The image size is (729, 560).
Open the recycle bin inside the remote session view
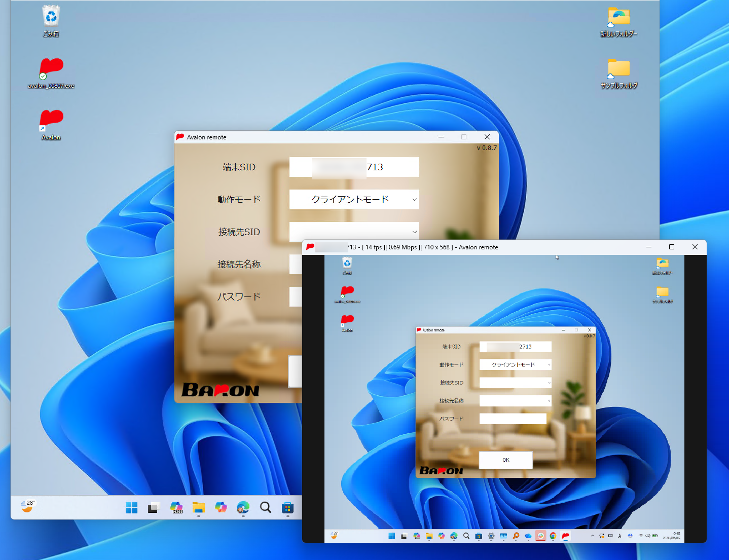[347, 265]
